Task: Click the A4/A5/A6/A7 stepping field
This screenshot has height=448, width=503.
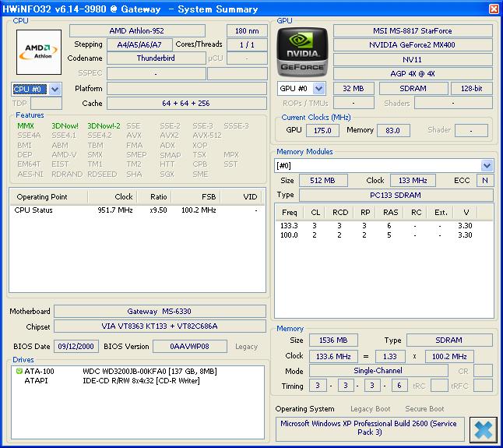Action: (139, 44)
